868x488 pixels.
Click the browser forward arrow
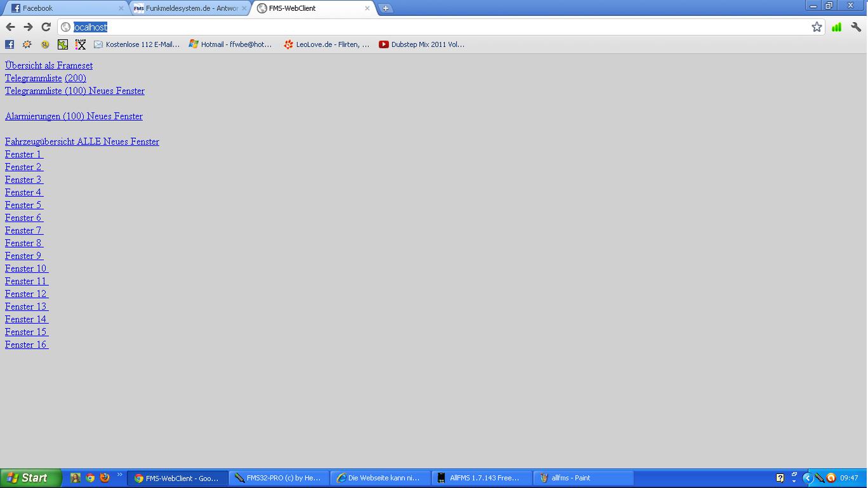click(x=28, y=27)
